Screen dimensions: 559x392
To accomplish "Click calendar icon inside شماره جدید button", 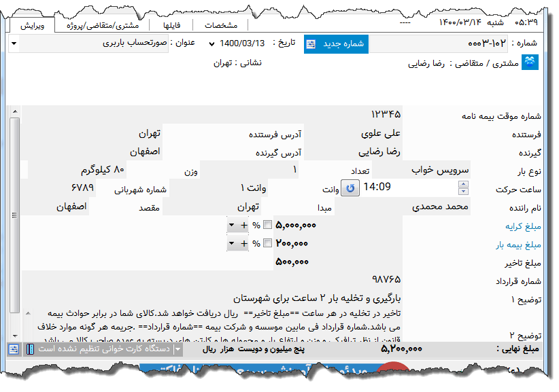I will tap(311, 43).
